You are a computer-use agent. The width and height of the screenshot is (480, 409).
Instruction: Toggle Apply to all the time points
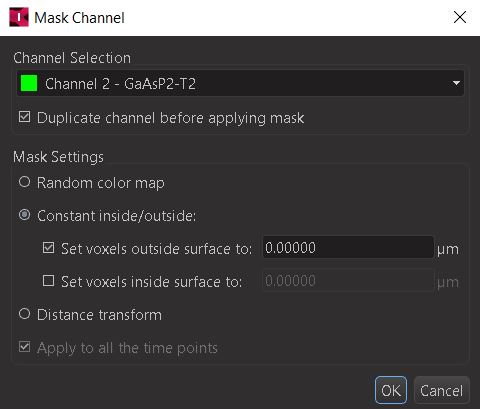25,347
